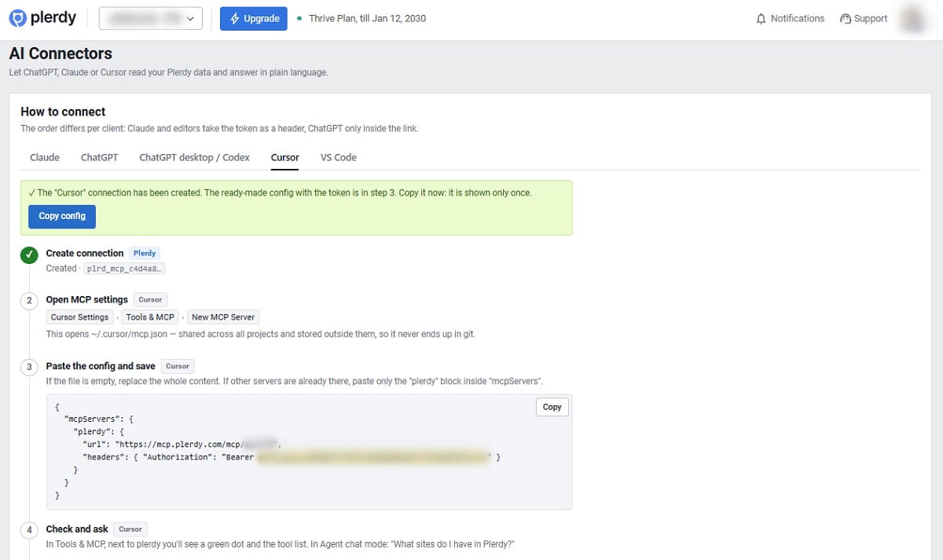Click the Copy config button

(x=62, y=216)
